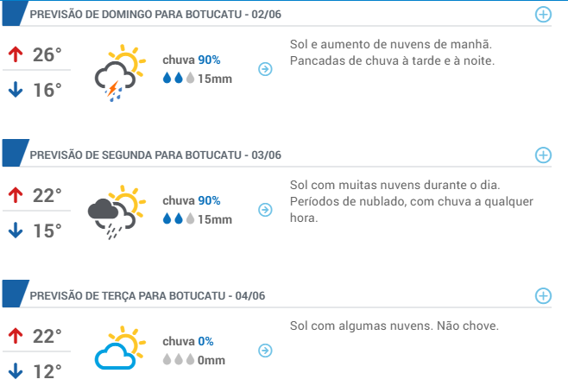Expand Tuesday 04/06 forecast plus icon
This screenshot has width=568, height=392.
click(543, 295)
